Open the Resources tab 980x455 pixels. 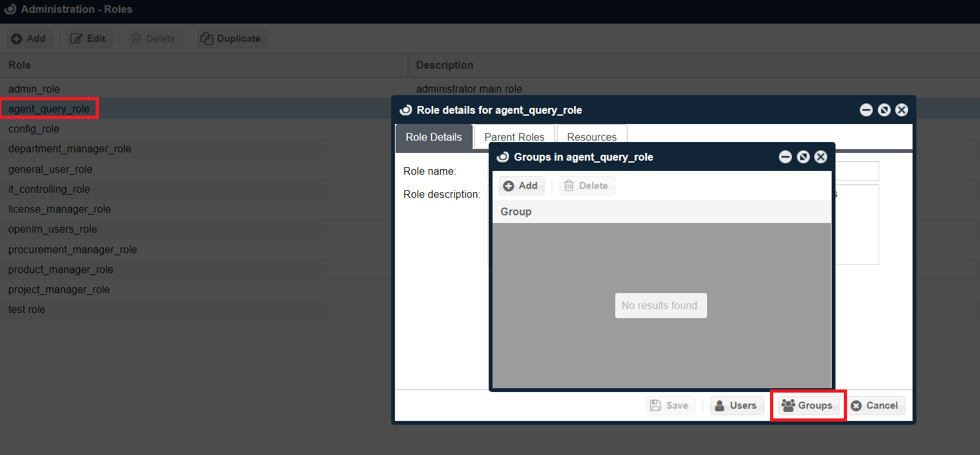591,137
